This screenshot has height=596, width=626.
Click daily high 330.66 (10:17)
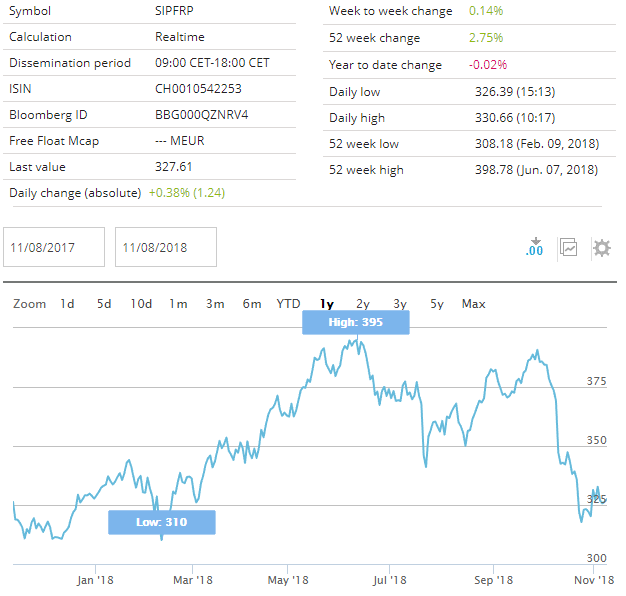[x=515, y=118]
